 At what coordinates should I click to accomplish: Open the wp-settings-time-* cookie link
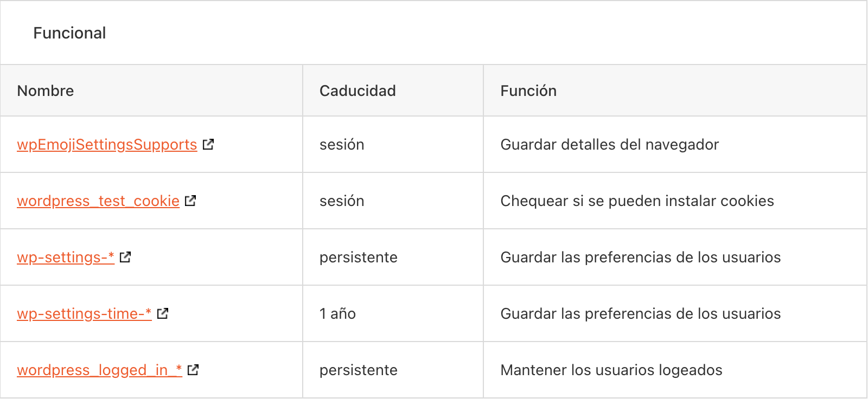coord(84,314)
